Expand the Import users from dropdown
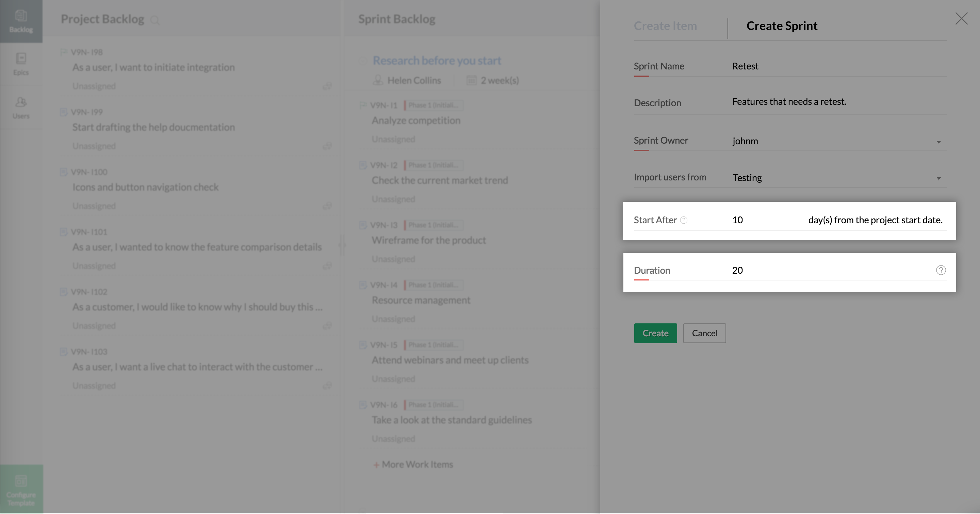The image size is (980, 514). coord(938,178)
